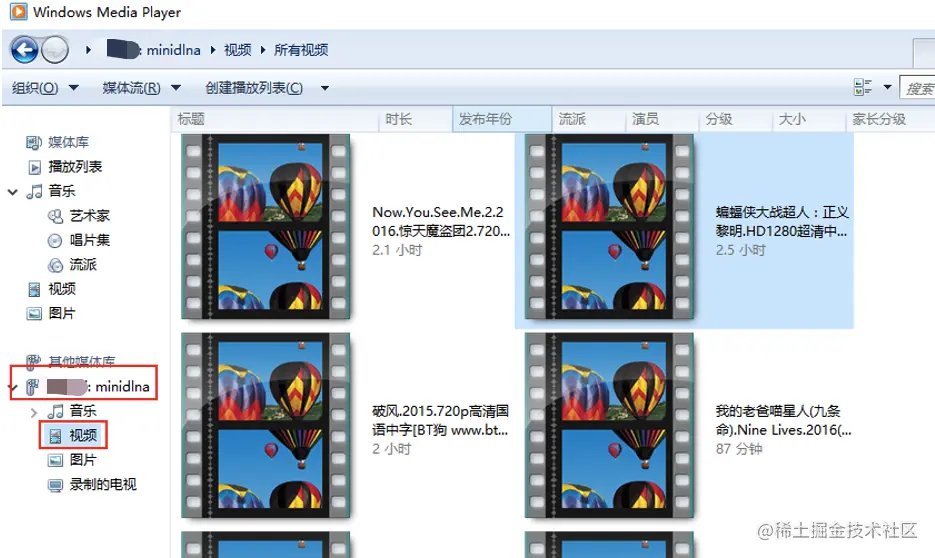Select local 音乐 library in navigation pane

point(61,191)
